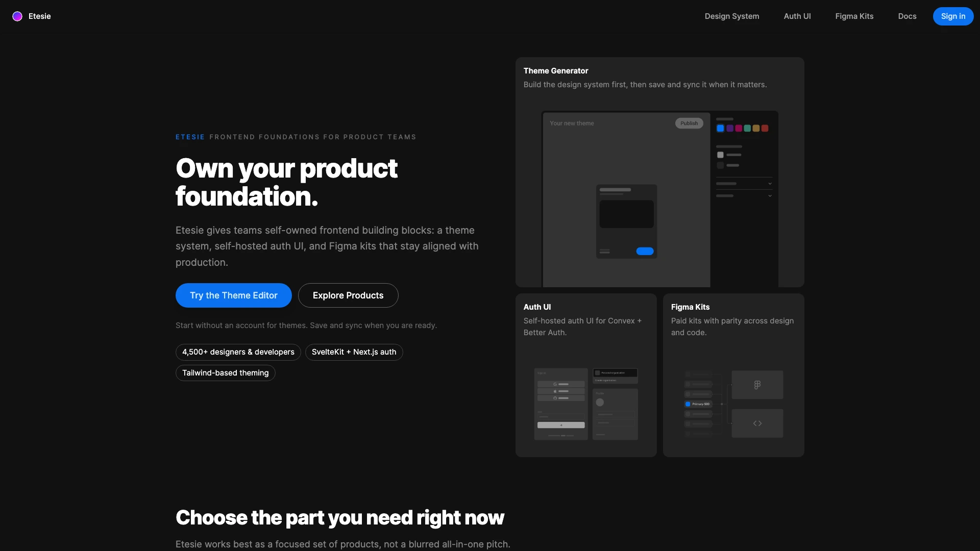Click the mock email input in Auth preview
This screenshot has height=551, width=980.
point(561,417)
